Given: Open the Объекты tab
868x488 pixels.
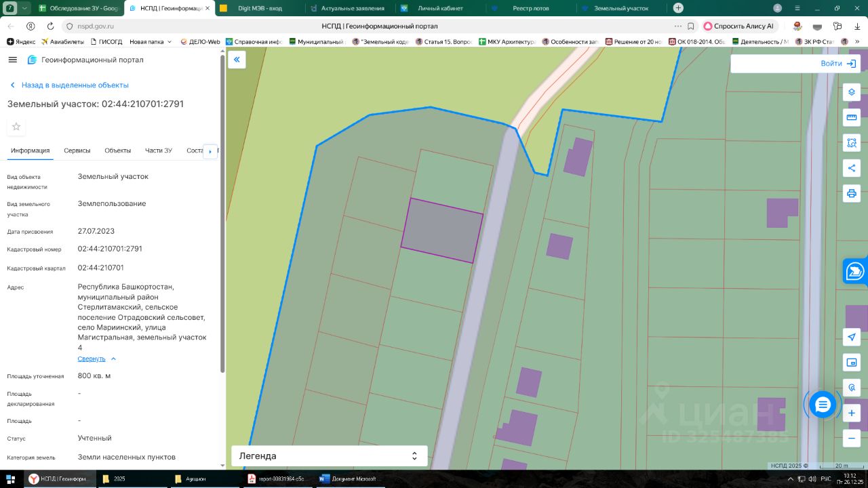Looking at the screenshot, I should pos(118,150).
